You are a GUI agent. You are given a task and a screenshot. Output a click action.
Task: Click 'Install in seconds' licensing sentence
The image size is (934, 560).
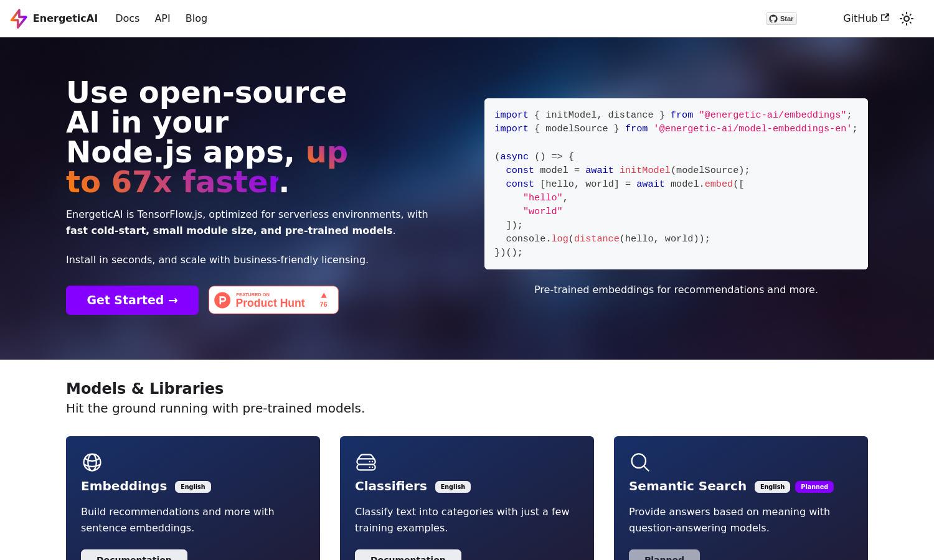coord(217,259)
